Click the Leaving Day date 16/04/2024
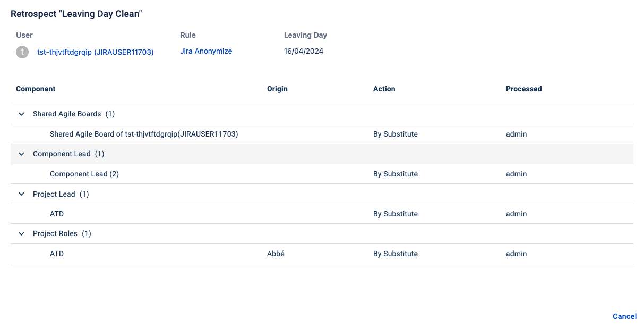This screenshot has width=644, height=328. (304, 52)
